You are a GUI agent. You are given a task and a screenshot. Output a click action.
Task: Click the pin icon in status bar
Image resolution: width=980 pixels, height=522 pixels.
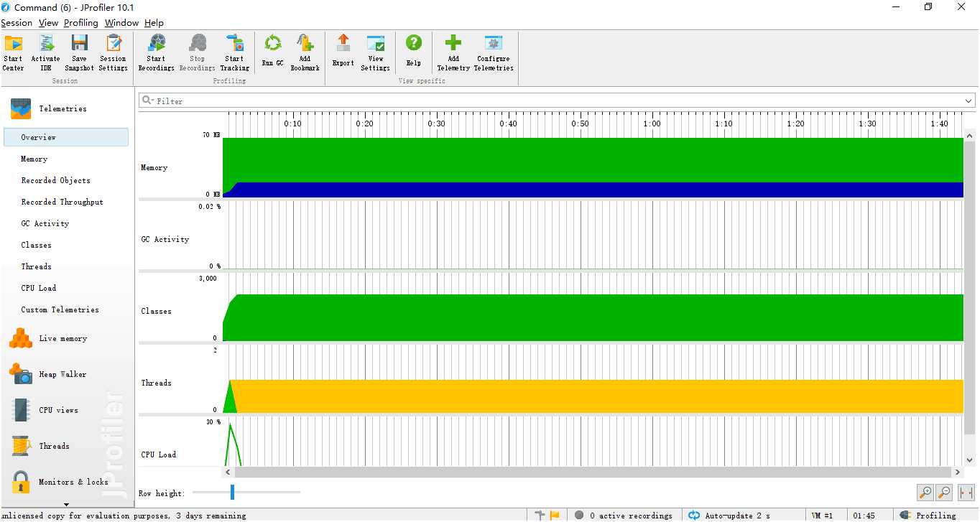pos(540,515)
